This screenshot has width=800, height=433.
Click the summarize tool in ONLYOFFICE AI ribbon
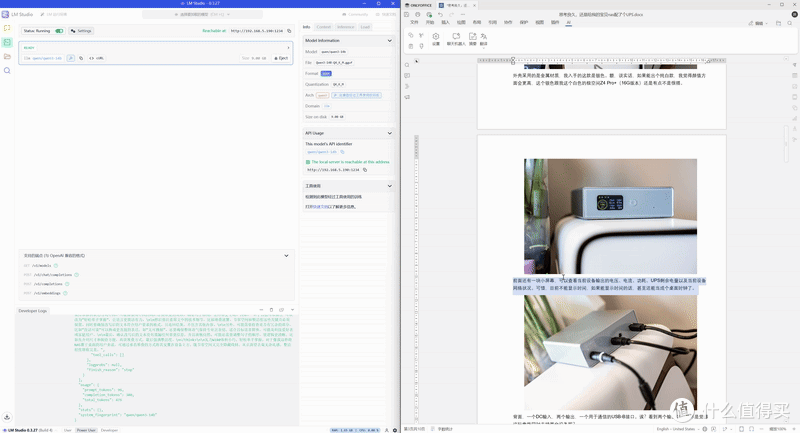tap(472, 39)
